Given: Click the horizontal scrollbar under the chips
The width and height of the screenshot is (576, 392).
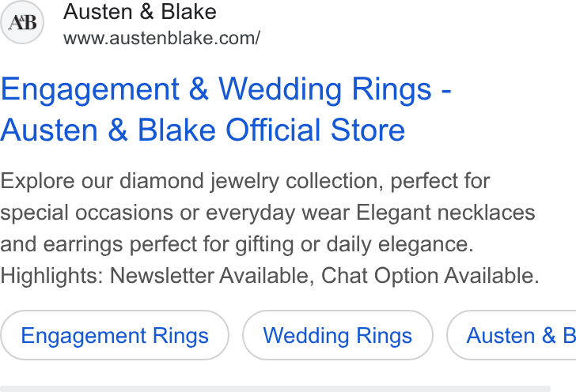Looking at the screenshot, I should (x=275, y=389).
